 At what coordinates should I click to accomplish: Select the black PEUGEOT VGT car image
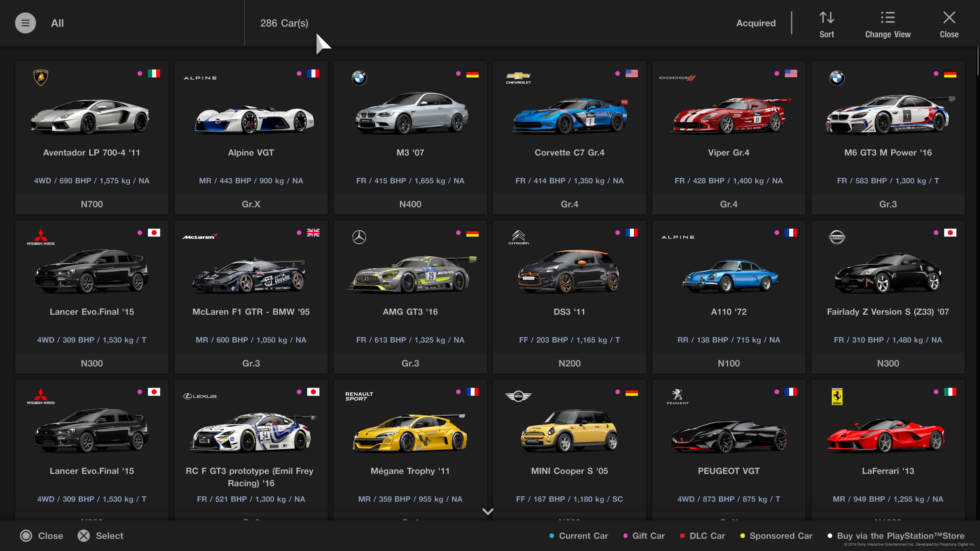point(729,436)
